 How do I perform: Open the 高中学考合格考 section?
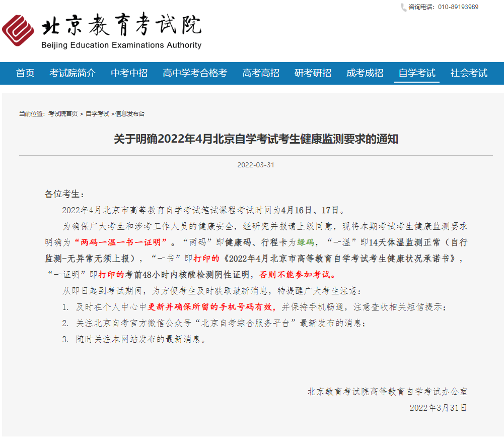pos(195,73)
